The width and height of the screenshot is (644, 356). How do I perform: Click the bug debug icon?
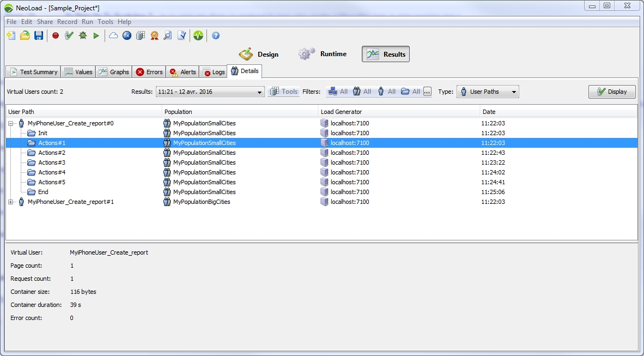[x=83, y=35]
